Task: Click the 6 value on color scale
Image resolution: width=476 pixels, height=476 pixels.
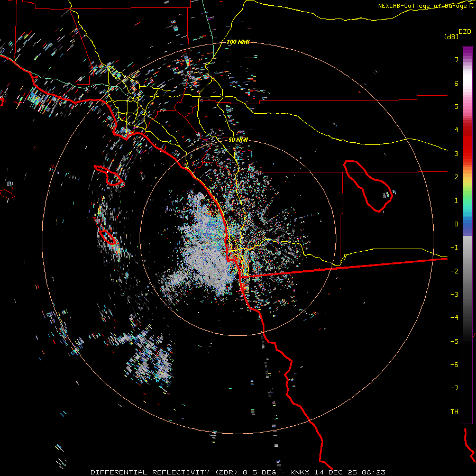Action: point(456,83)
